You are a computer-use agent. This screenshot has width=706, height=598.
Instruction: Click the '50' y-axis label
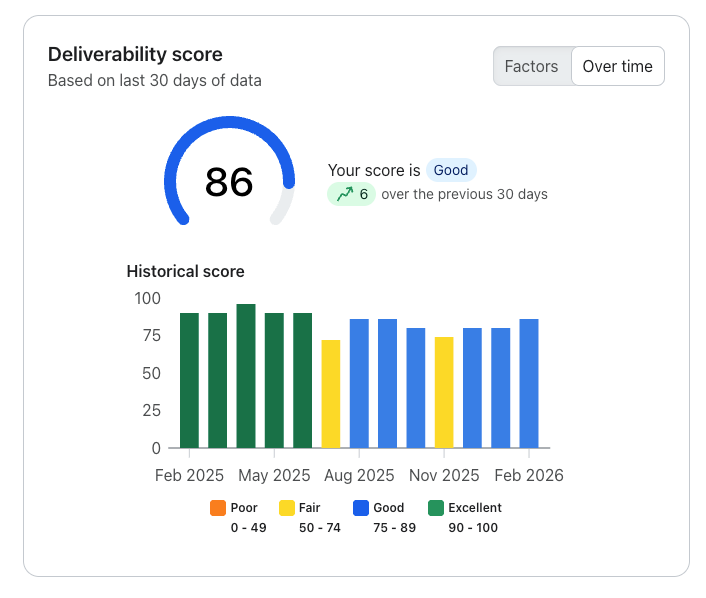[151, 373]
